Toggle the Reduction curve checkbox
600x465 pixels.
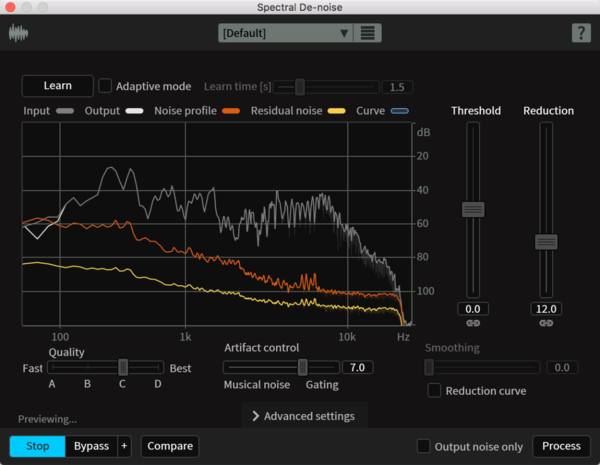[x=434, y=391]
